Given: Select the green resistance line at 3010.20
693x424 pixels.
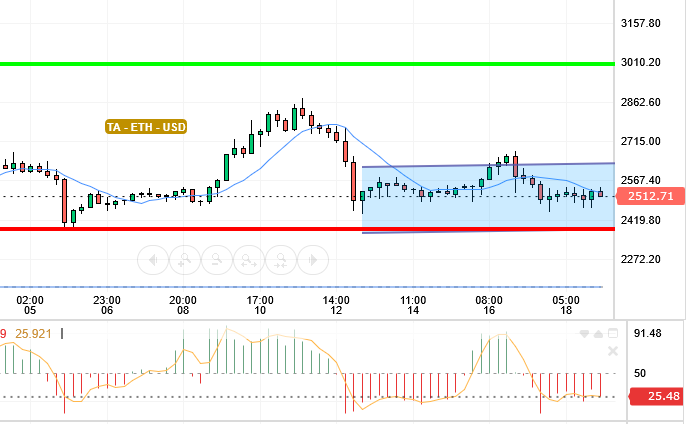Looking at the screenshot, I should point(307,64).
